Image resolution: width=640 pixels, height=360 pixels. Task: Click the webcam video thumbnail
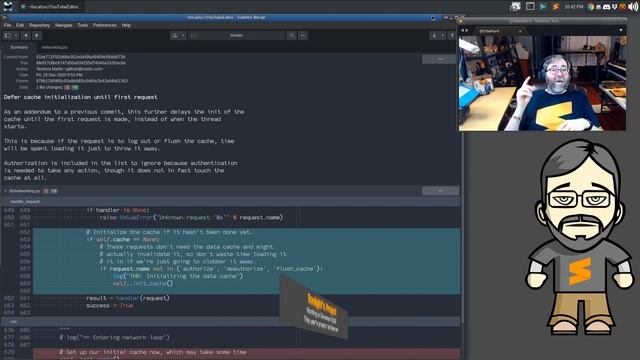coord(542,83)
